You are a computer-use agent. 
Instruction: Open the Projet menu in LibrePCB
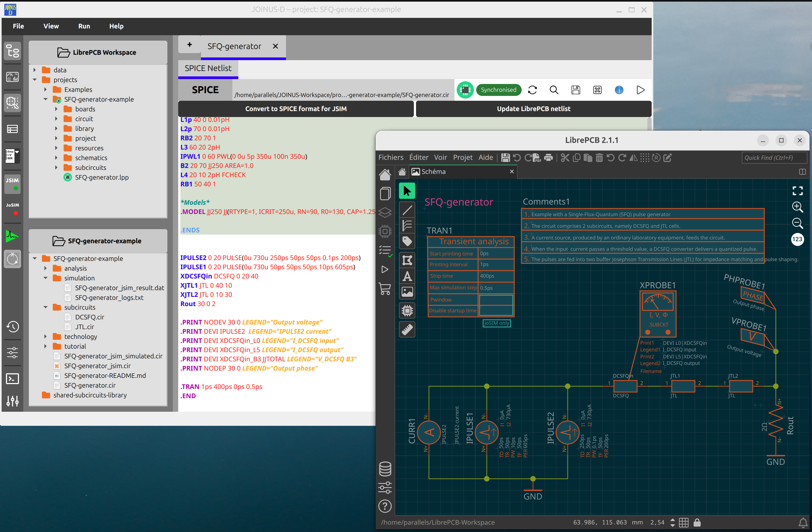coord(463,158)
